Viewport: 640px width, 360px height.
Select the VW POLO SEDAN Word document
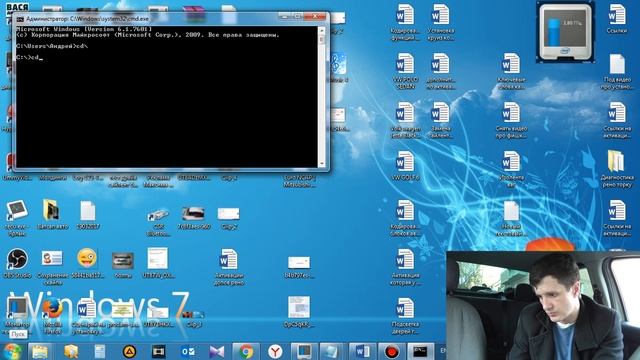(405, 71)
